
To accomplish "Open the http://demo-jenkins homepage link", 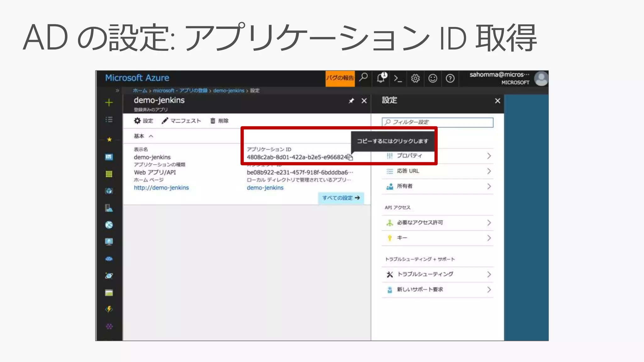I will click(x=161, y=188).
